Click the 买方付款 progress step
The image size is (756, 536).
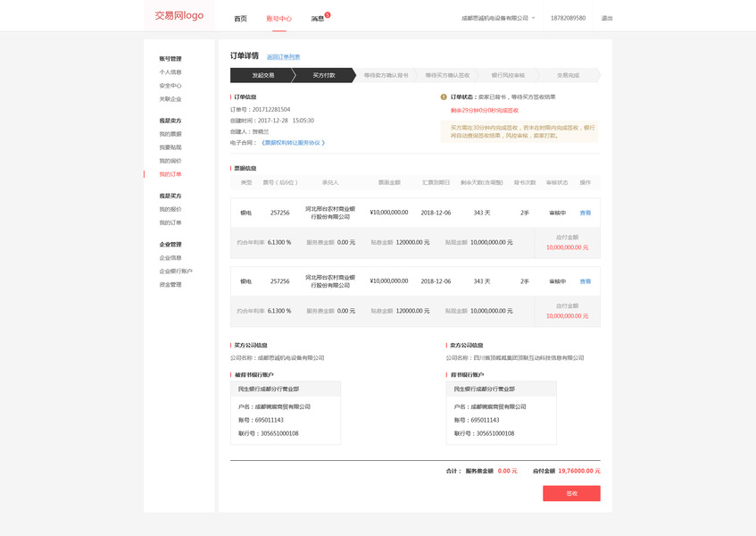click(x=323, y=75)
